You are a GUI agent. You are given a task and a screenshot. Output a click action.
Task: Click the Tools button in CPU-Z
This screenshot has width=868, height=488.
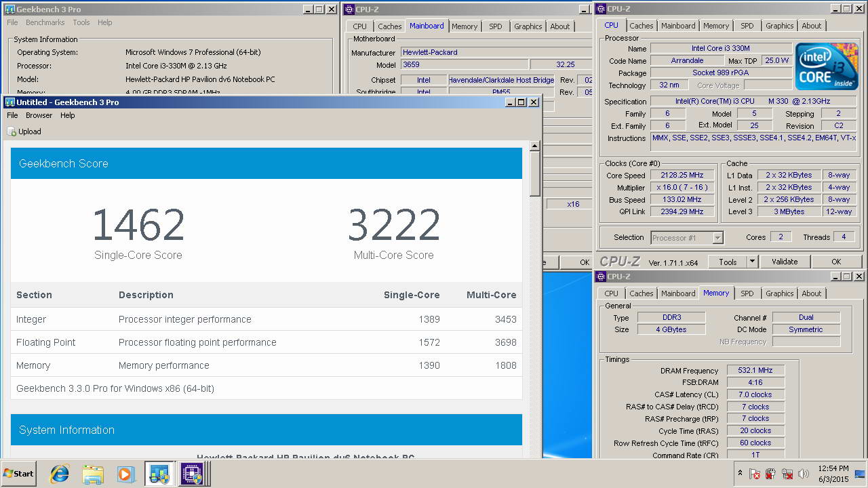pos(728,262)
